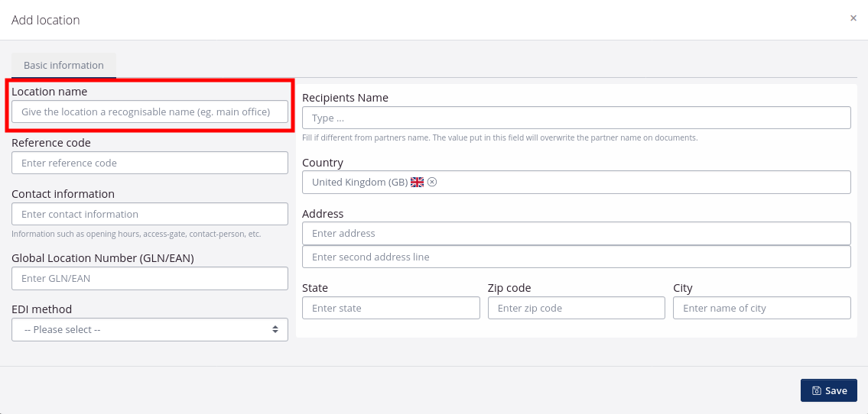Remove United Kingdom from the Country field

(432, 182)
